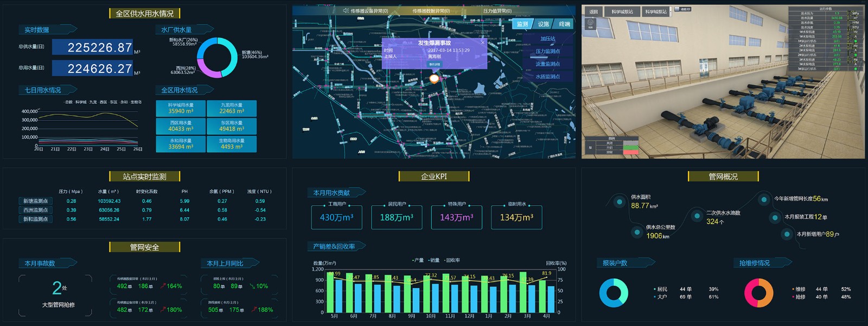The height and width of the screenshot is (326, 868).
Task: Open the 科学城泵站 dropdown arrow
Action: 671,11
